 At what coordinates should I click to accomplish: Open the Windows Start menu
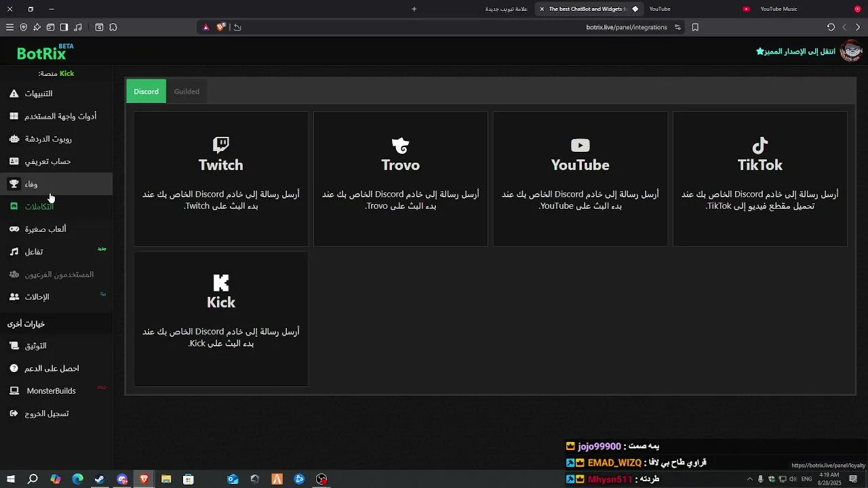[10, 479]
